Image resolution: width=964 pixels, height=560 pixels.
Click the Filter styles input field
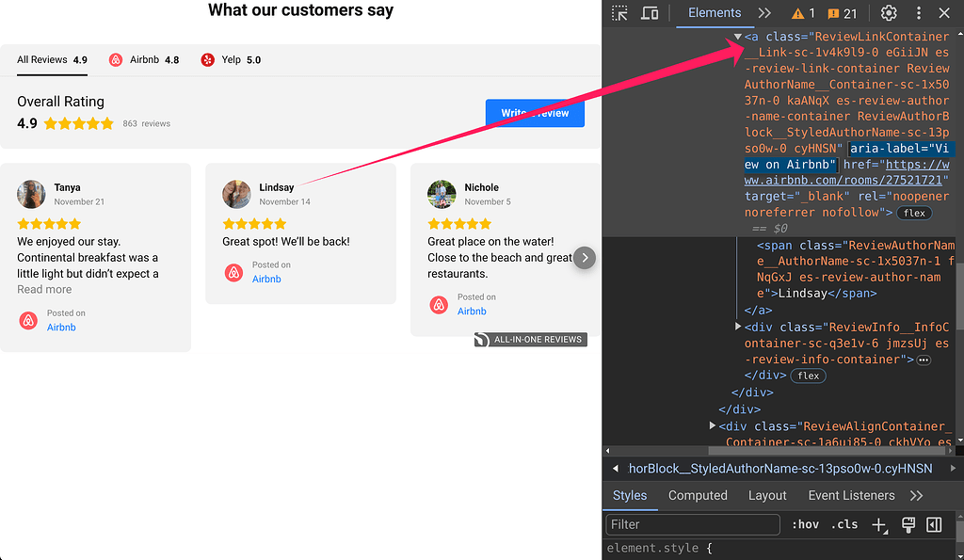tap(692, 524)
